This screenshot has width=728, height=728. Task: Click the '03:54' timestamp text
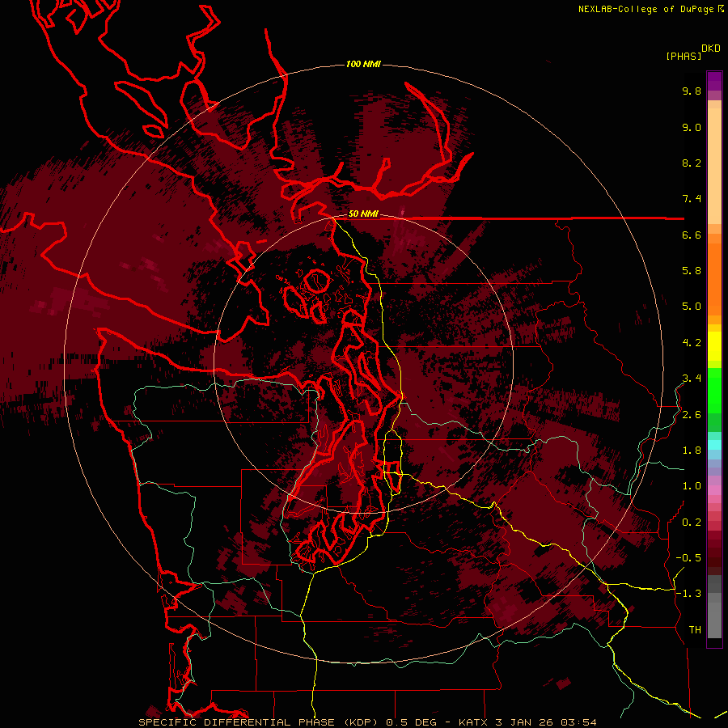578,722
